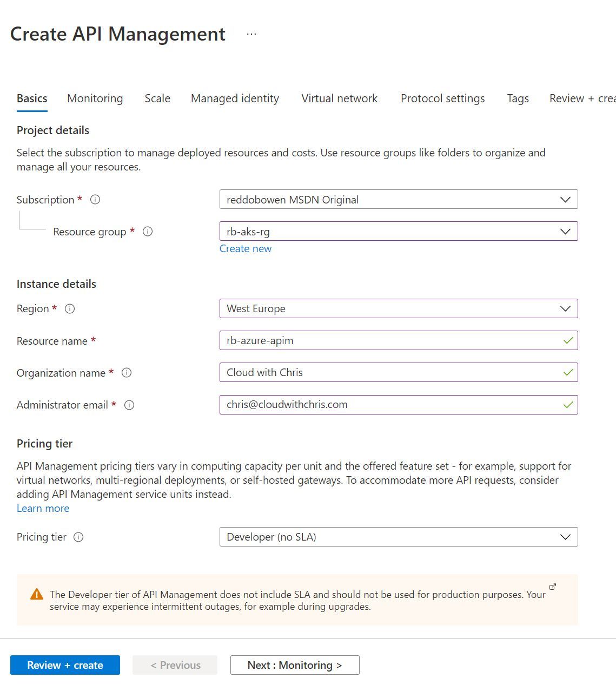Click the Resource group info icon
The width and height of the screenshot is (616, 691).
click(148, 232)
